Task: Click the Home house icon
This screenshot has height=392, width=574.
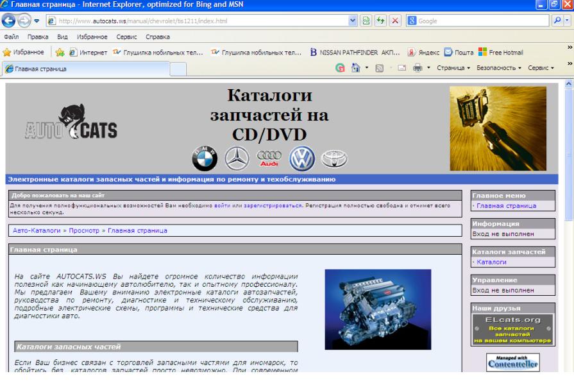Action: pyautogui.click(x=356, y=68)
